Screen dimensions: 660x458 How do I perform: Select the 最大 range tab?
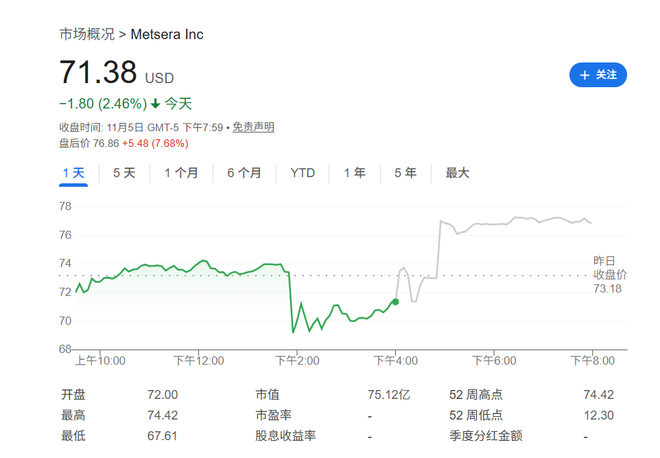point(457,173)
